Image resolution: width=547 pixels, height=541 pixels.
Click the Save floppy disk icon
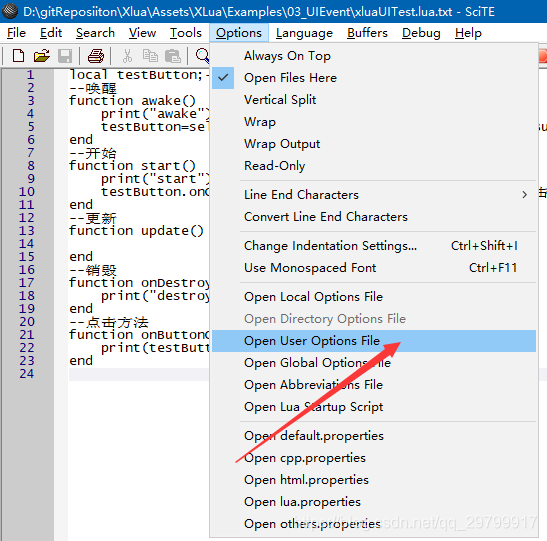coord(65,56)
